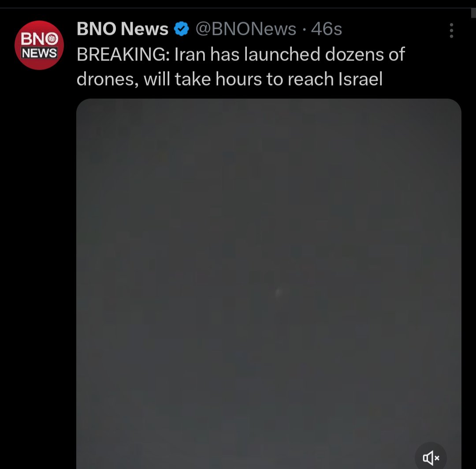Open the BNO News profile avatar
The width and height of the screenshot is (476, 469).
39,45
